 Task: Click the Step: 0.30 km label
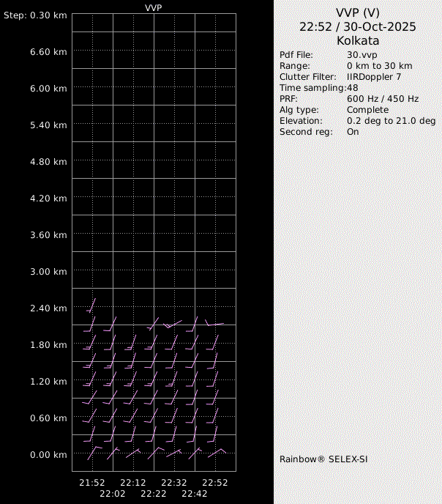35,15
